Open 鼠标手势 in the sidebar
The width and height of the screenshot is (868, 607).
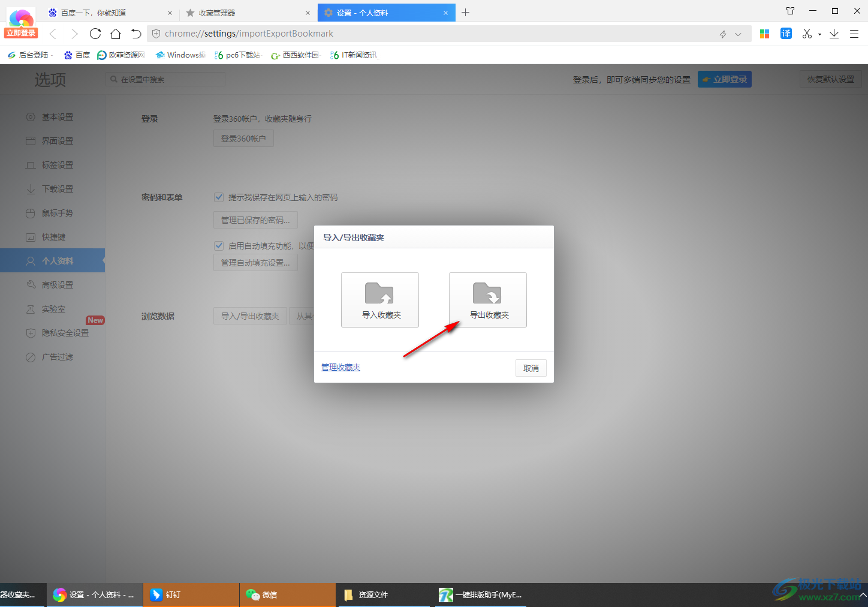pyautogui.click(x=52, y=213)
